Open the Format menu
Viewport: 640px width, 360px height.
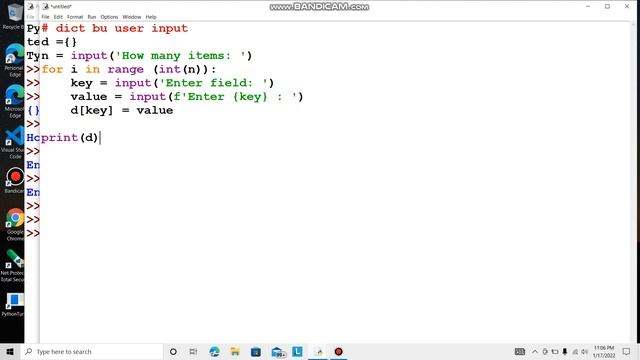tap(75, 17)
